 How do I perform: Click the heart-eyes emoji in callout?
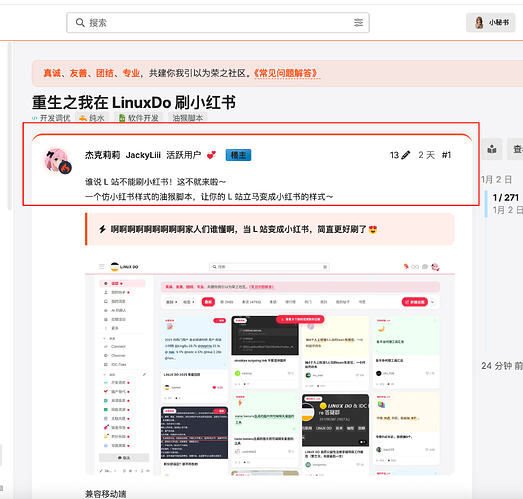pyautogui.click(x=373, y=229)
